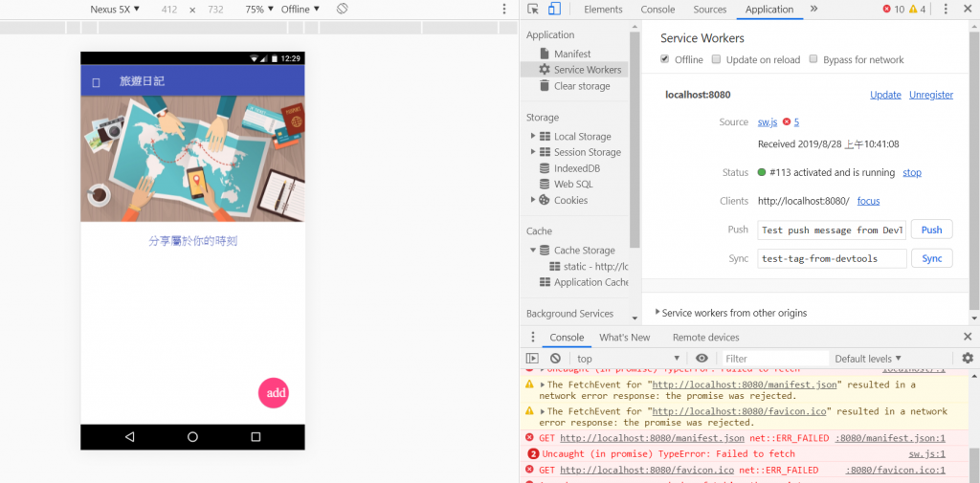This screenshot has height=483, width=980.
Task: Uncheck the Offline checkbox
Action: click(x=664, y=59)
